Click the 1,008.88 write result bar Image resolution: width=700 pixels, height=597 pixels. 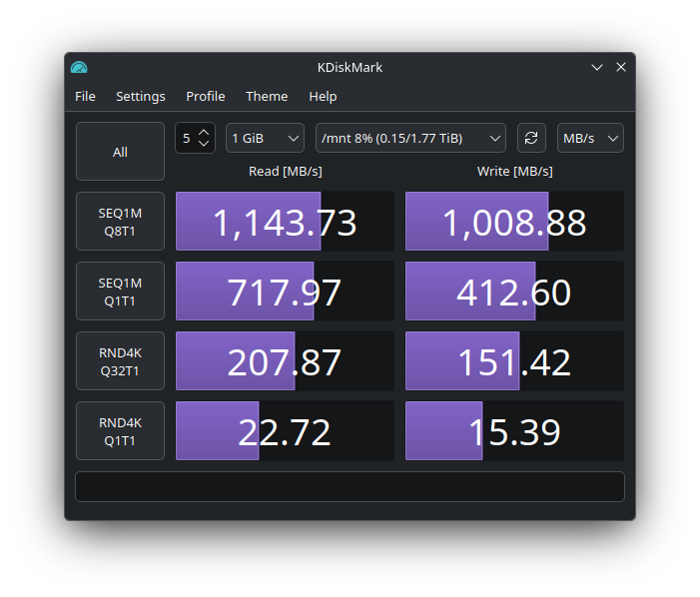click(514, 222)
